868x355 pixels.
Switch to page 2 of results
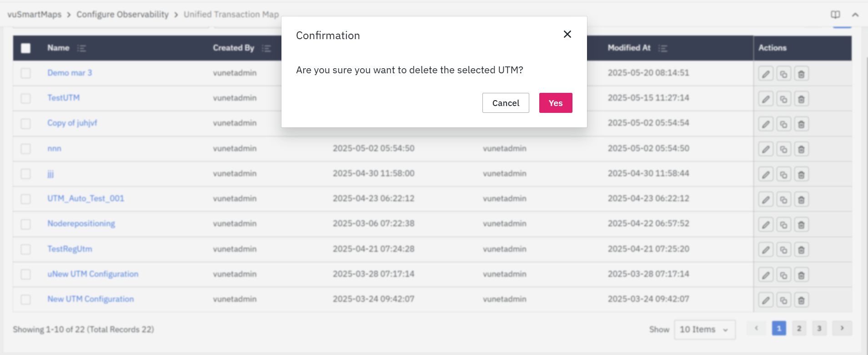pos(799,328)
